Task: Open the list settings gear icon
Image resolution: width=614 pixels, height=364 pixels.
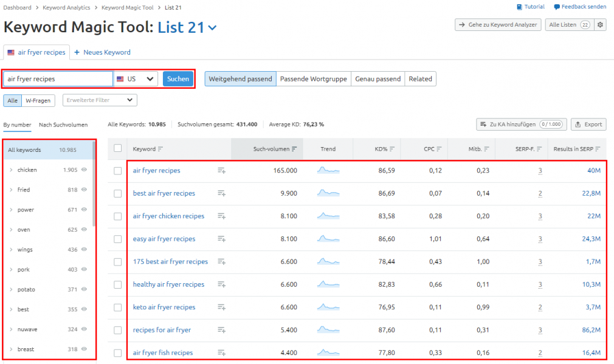Action: coord(600,25)
